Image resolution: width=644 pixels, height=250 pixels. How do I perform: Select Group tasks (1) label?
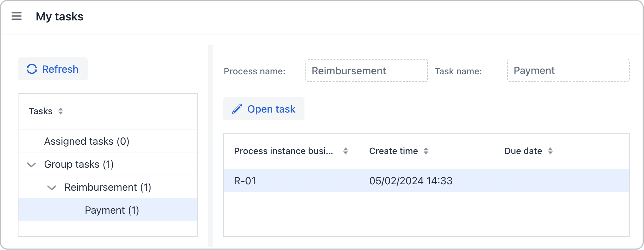point(79,164)
